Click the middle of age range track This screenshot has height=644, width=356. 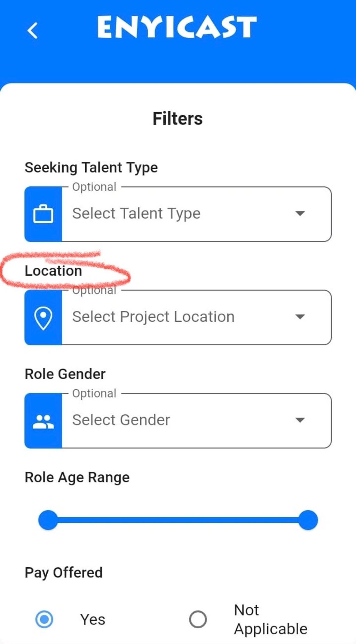(178, 520)
